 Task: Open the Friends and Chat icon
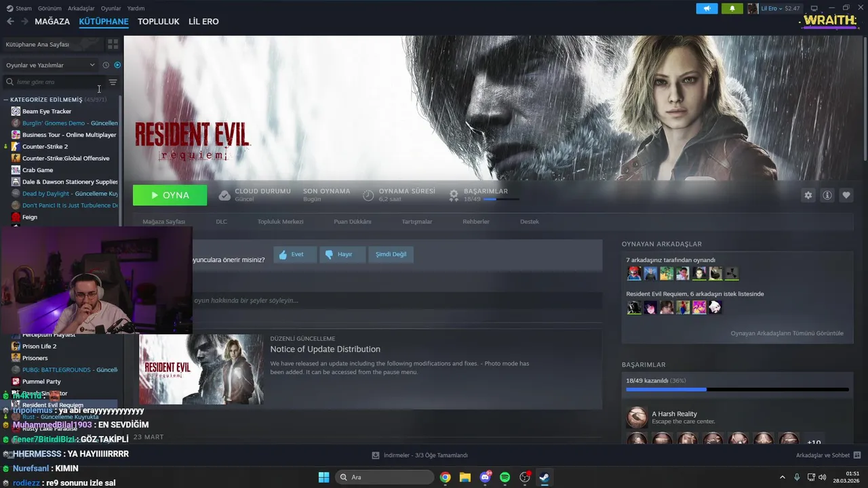click(x=857, y=455)
